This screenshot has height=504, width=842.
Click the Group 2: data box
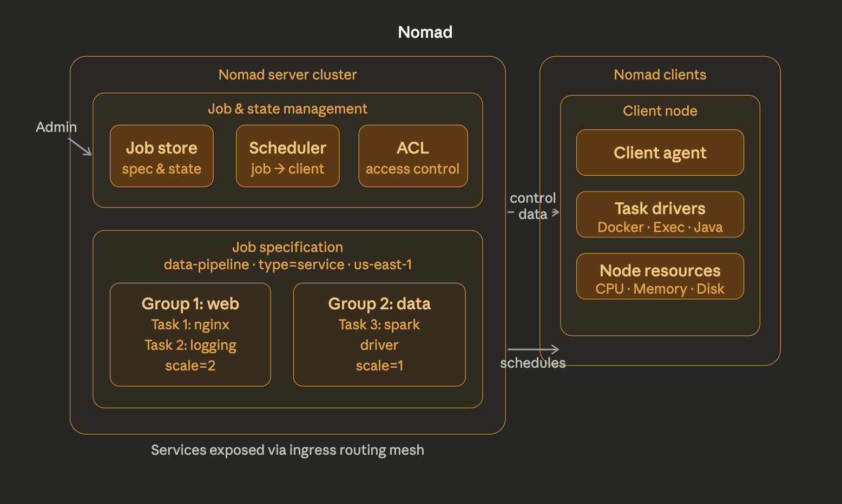[379, 334]
